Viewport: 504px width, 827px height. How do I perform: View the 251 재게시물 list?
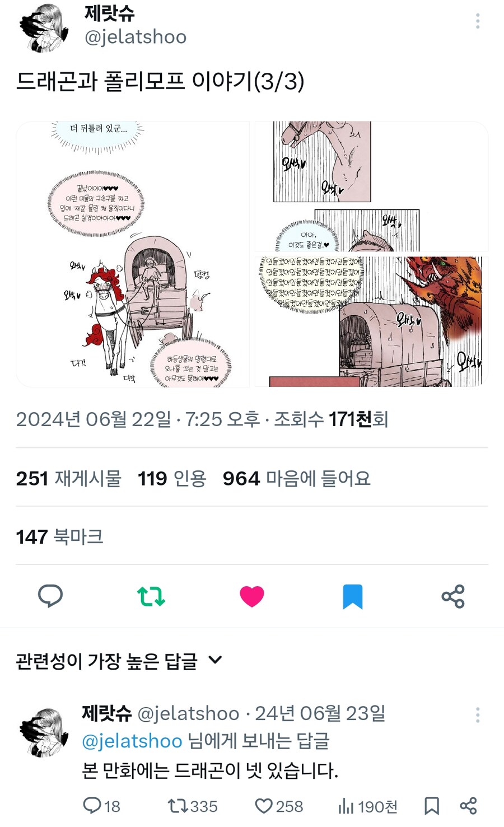coord(68,478)
